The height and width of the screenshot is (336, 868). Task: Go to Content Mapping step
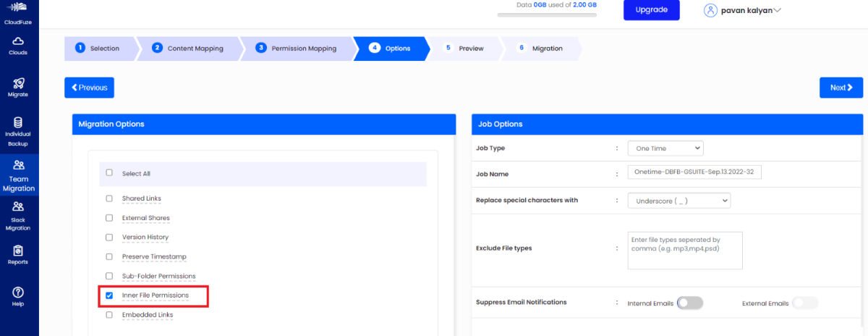coord(187,49)
